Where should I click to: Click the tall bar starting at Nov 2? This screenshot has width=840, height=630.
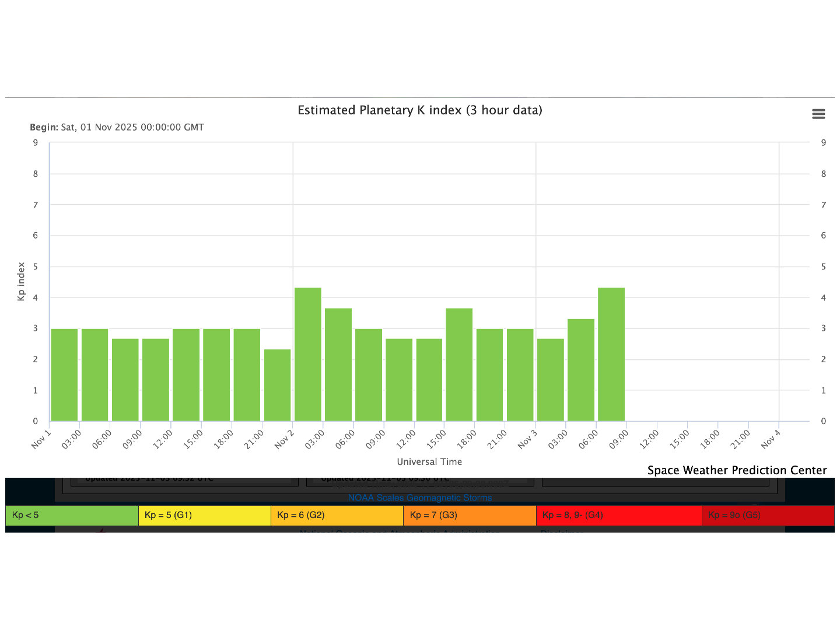pos(307,354)
